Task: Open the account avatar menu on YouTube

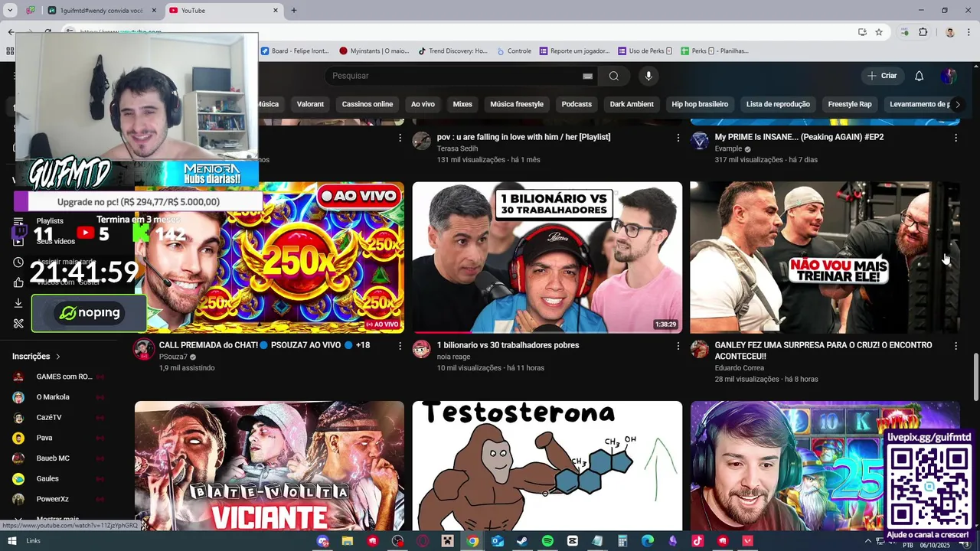Action: 949,76
